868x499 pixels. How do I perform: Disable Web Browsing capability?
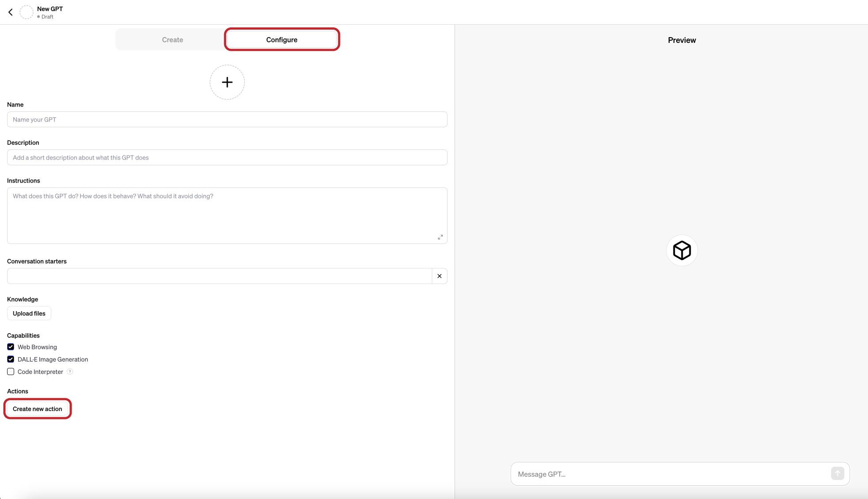click(x=10, y=347)
